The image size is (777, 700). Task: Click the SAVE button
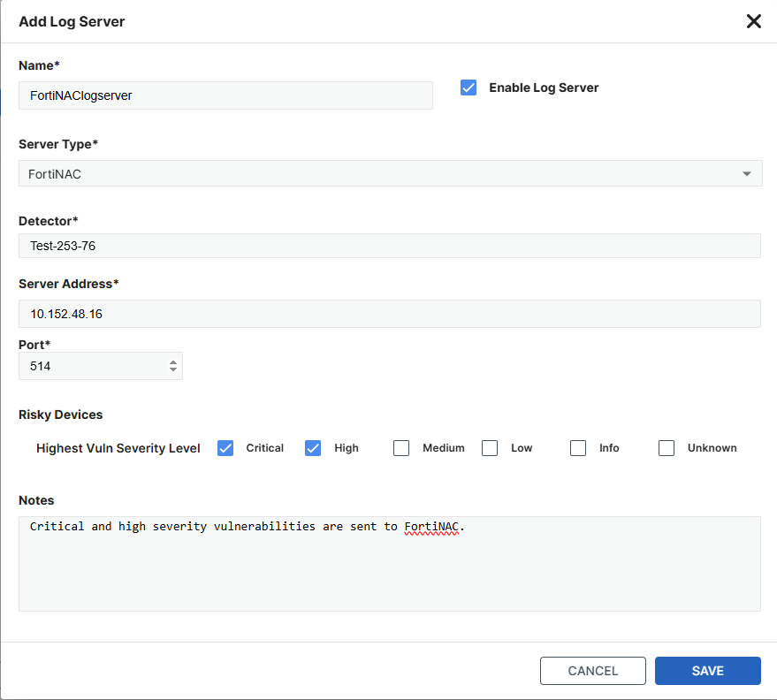pos(707,671)
